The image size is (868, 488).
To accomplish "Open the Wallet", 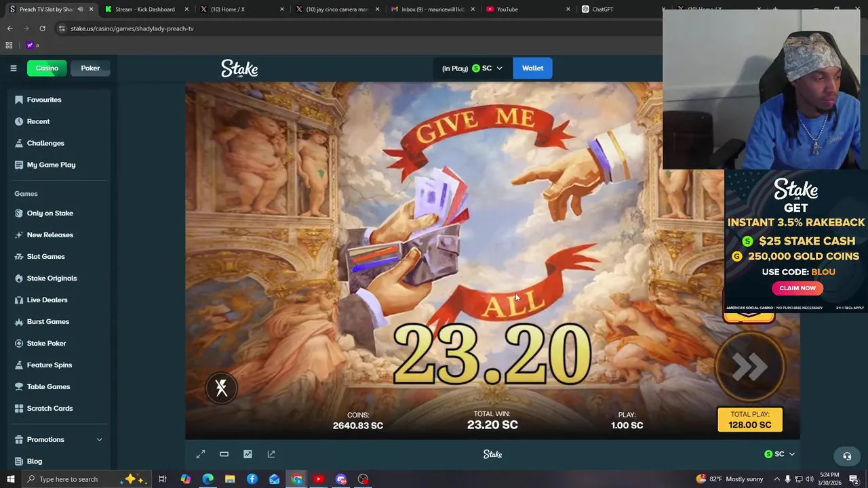I will pyautogui.click(x=532, y=68).
